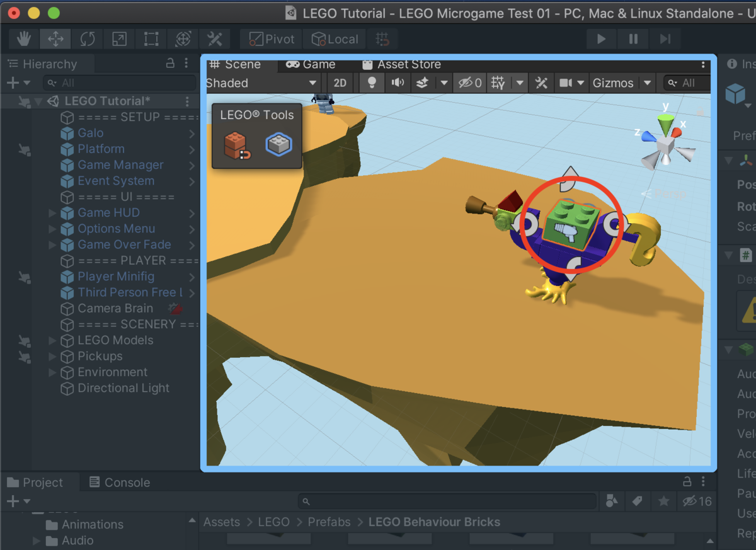
Task: Select Platform in the Hierarchy
Action: [101, 149]
